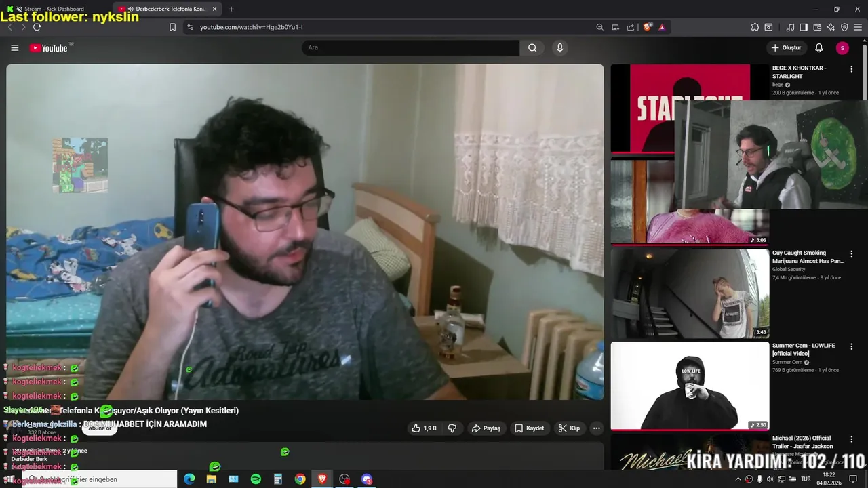This screenshot has width=868, height=488.
Task: Open the Brave VPN shield icon
Action: coord(844,27)
